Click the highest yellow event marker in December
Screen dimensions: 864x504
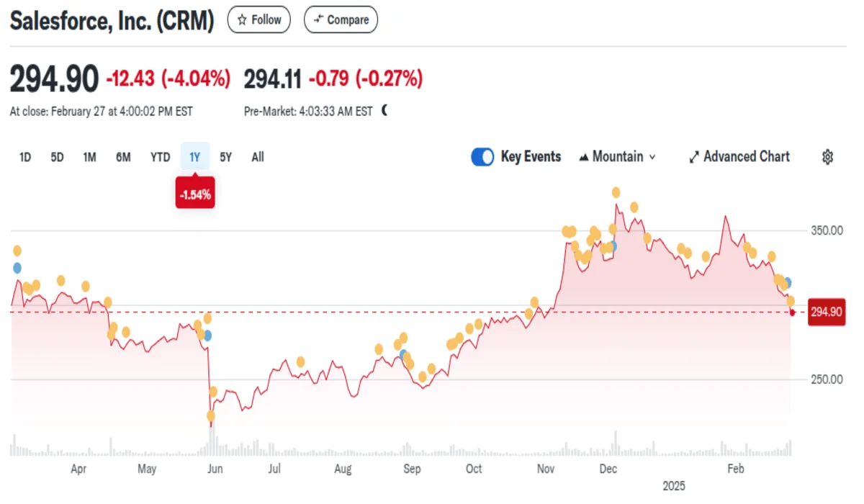(x=616, y=192)
